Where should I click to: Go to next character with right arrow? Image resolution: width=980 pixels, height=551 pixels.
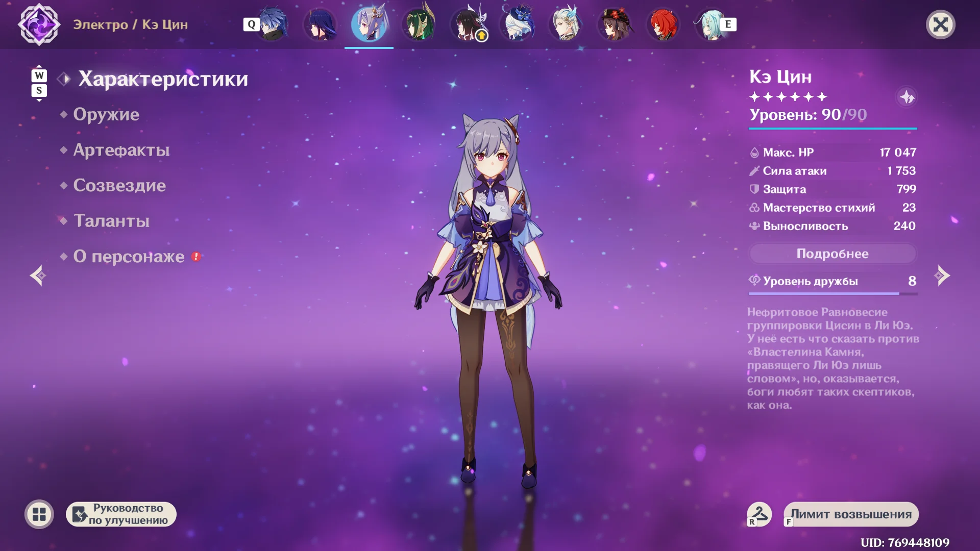pos(942,276)
